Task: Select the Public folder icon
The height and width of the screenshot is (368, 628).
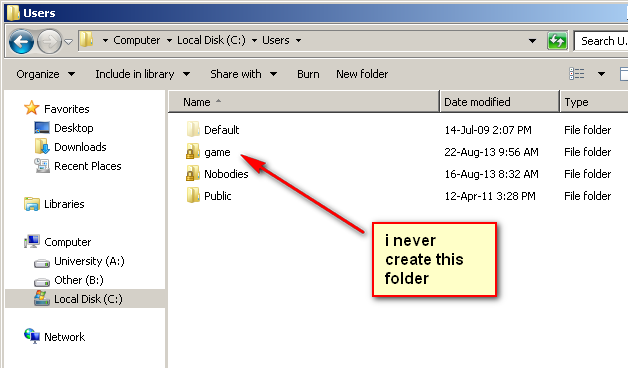Action: [193, 195]
